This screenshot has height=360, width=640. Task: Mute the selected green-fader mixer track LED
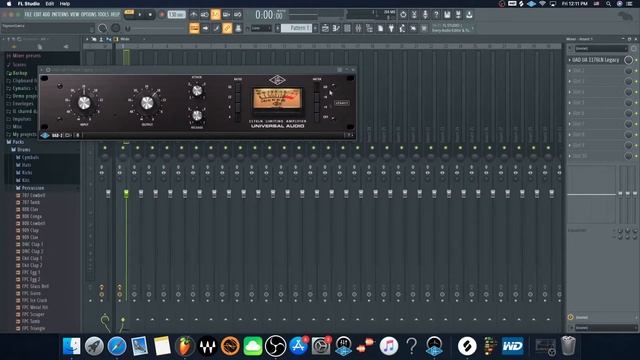point(123,148)
